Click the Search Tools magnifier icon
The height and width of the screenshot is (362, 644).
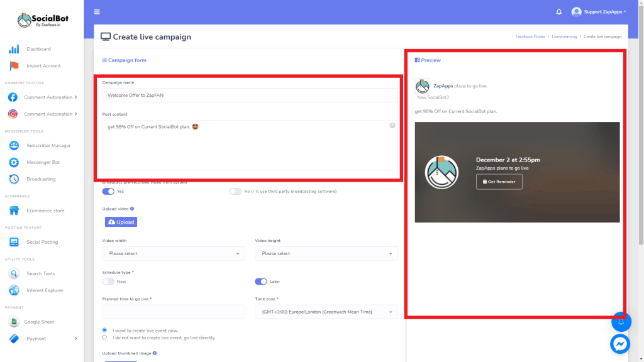tap(14, 274)
